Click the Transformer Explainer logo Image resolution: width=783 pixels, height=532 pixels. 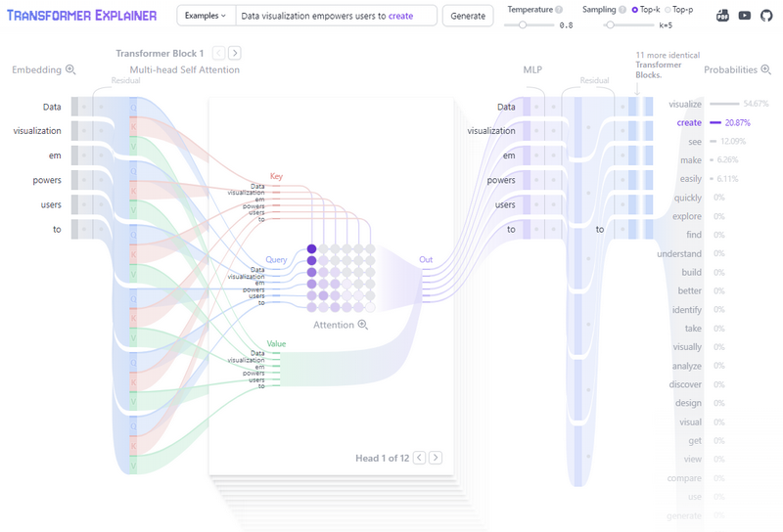81,16
